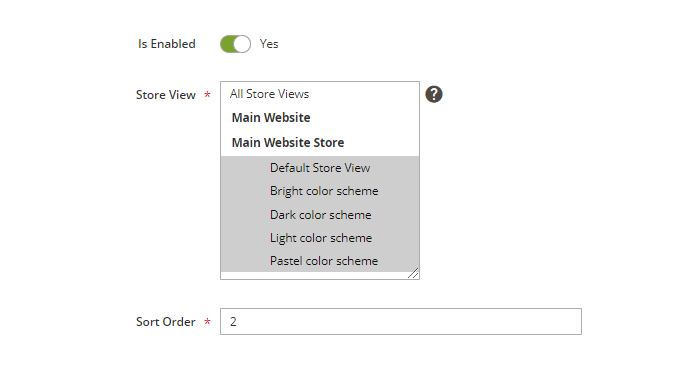Viewport: 685px width, 373px height.
Task: Click the Sort Order field label
Action: (x=166, y=322)
